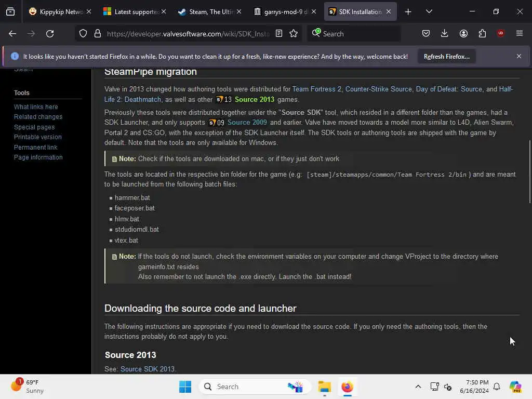The image size is (532, 399).
Task: Click the hlmv.bat list item
Action: pyautogui.click(x=127, y=219)
